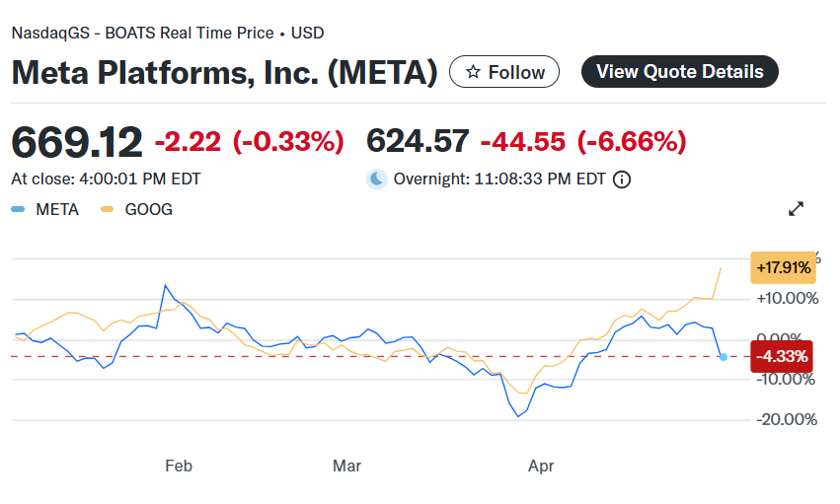This screenshot has height=504, width=840.
Task: Toggle the GOOG series legend label
Action: click(x=151, y=209)
